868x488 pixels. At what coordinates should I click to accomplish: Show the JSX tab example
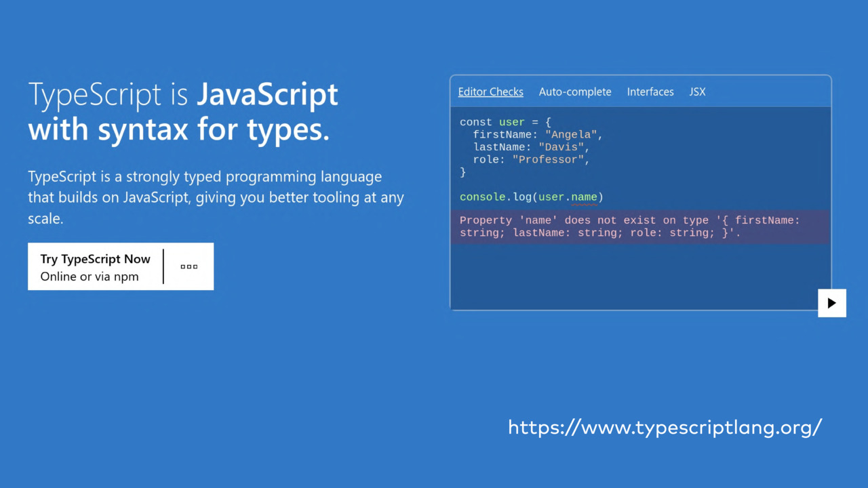tap(697, 91)
